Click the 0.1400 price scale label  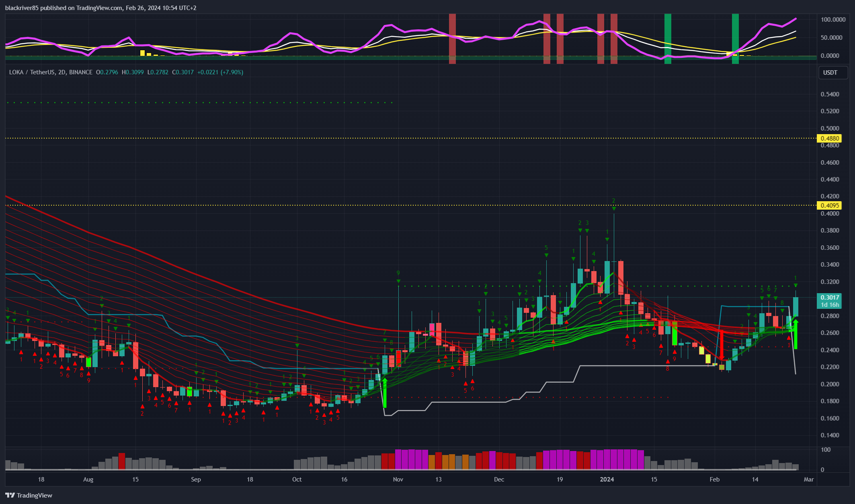(x=830, y=435)
